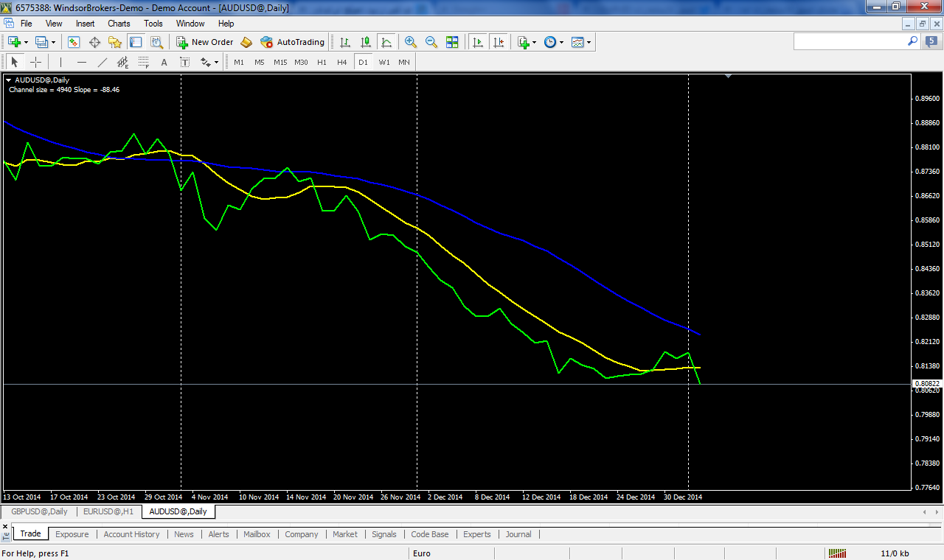Toggle the Data Window crosshair icon
Viewport: 944px width, 560px height.
(x=94, y=42)
